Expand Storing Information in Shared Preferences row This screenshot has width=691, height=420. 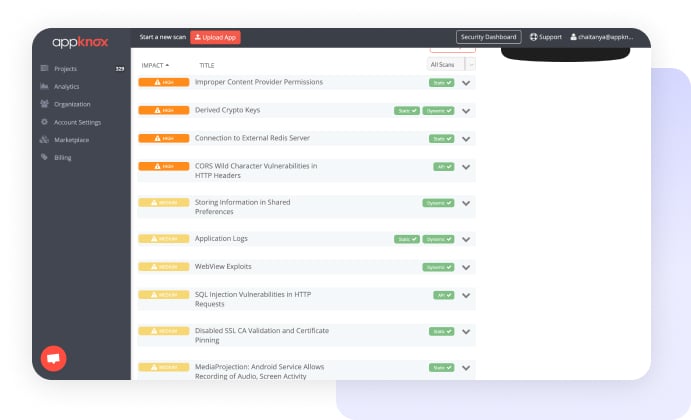[x=466, y=203]
